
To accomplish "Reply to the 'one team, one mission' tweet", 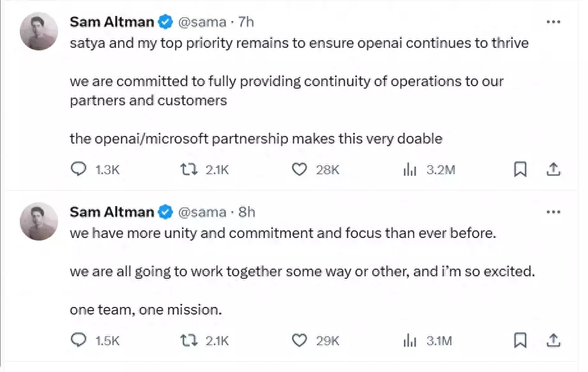I will coord(78,341).
